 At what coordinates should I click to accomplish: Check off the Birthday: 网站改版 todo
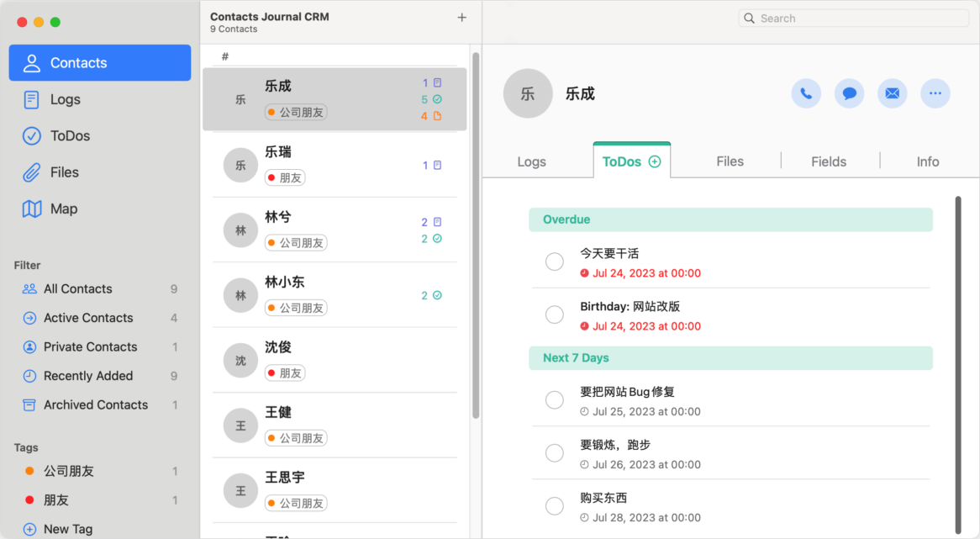555,314
